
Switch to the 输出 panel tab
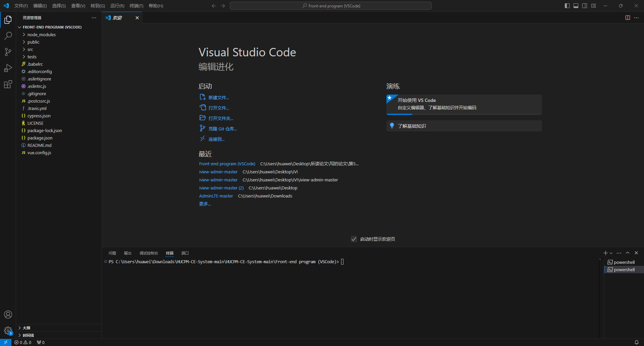point(128,253)
